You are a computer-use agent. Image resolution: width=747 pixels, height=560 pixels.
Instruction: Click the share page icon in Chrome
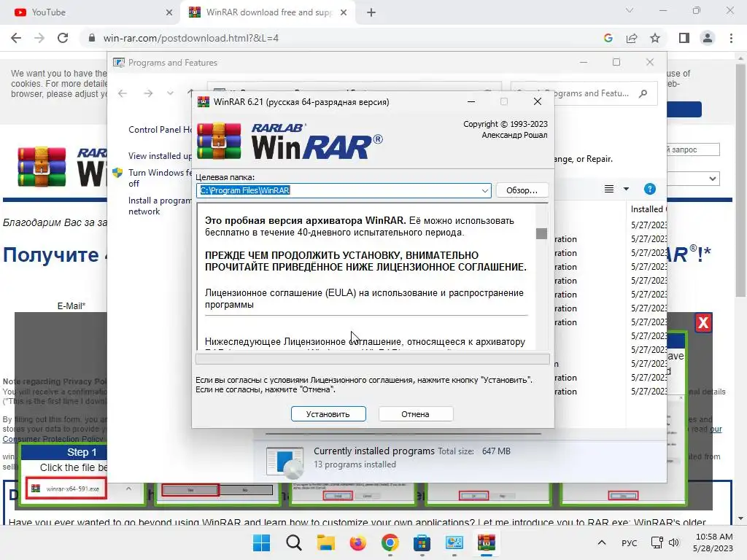tap(632, 38)
